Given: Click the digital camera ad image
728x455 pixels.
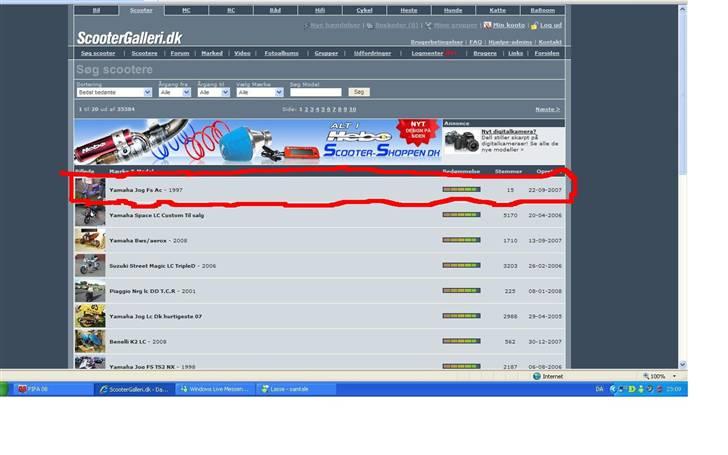Looking at the screenshot, I should pos(461,142).
